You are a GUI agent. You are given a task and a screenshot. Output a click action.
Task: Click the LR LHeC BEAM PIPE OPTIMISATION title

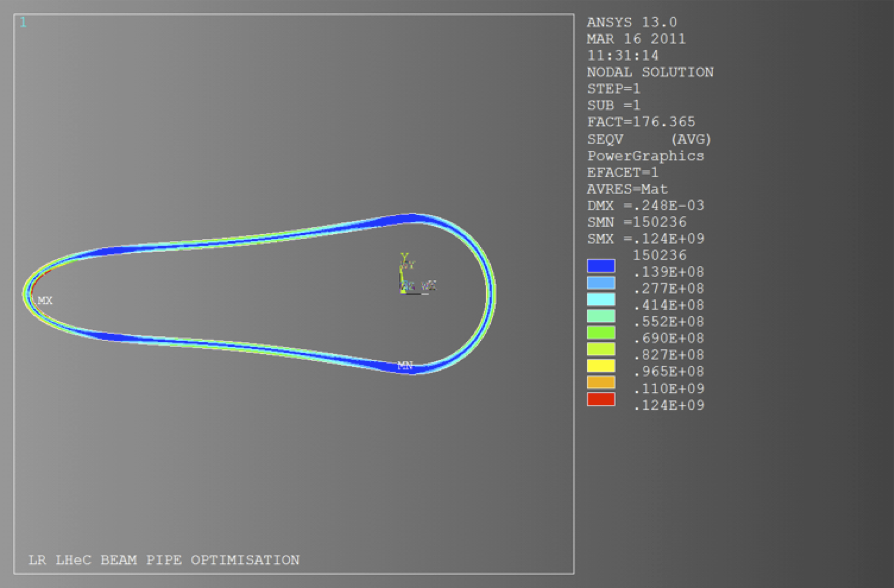pyautogui.click(x=164, y=560)
